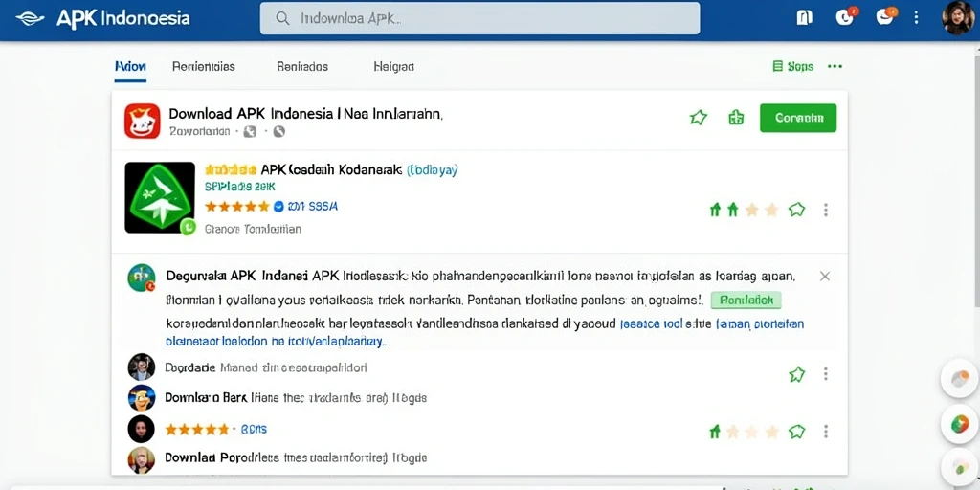This screenshot has width=980, height=490.
Task: Open the bookmark icon in header
Action: 804,17
